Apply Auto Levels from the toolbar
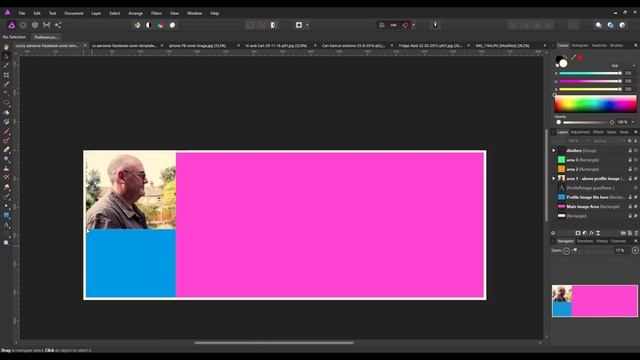Image resolution: width=640 pixels, height=360 pixels. coord(137,25)
